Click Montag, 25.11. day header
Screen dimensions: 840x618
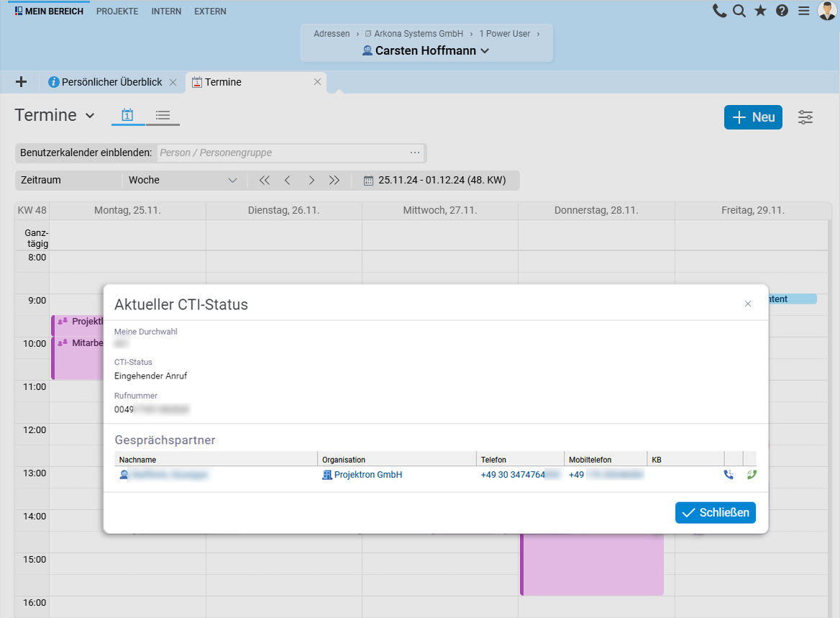point(127,211)
